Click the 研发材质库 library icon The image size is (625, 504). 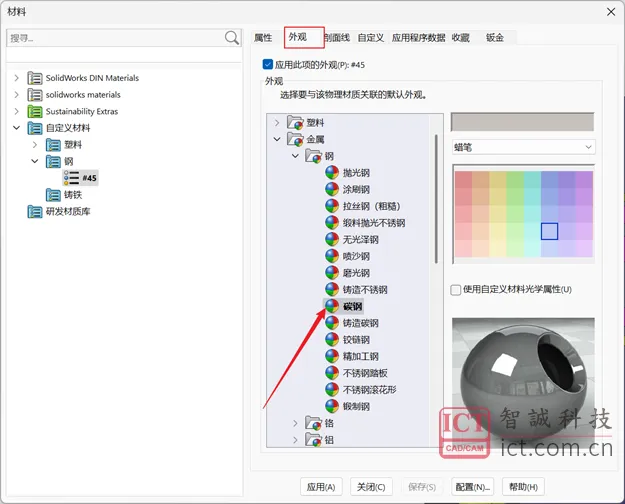point(35,212)
